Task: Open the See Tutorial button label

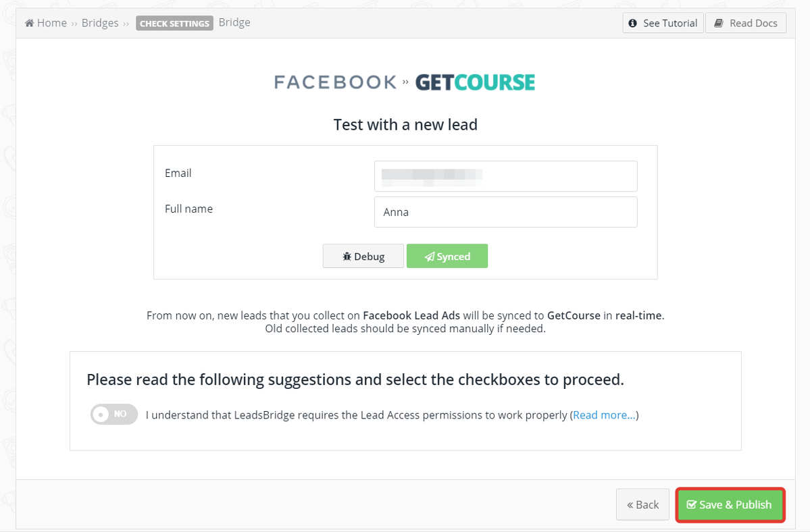Action: (669, 23)
